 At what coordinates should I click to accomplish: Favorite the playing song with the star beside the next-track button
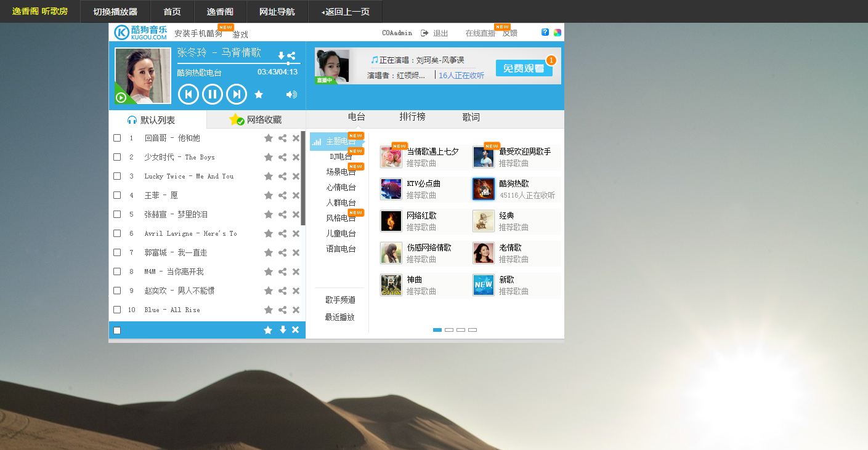(x=259, y=94)
